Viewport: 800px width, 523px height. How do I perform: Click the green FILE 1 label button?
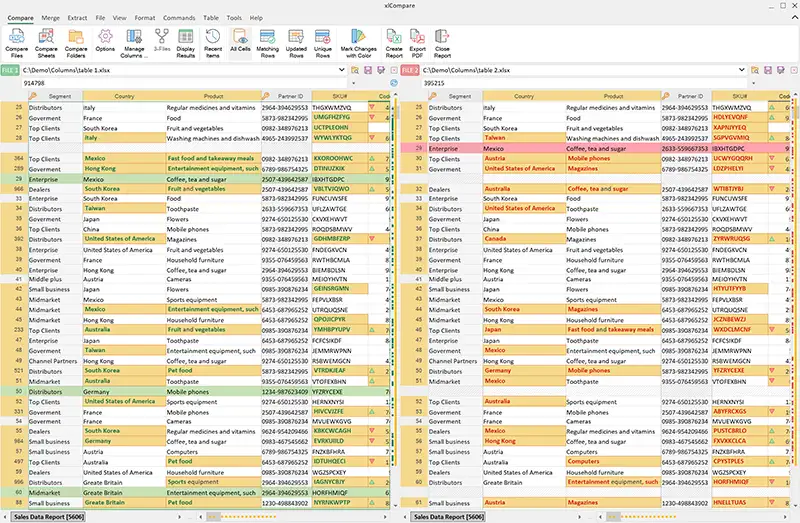(10, 70)
